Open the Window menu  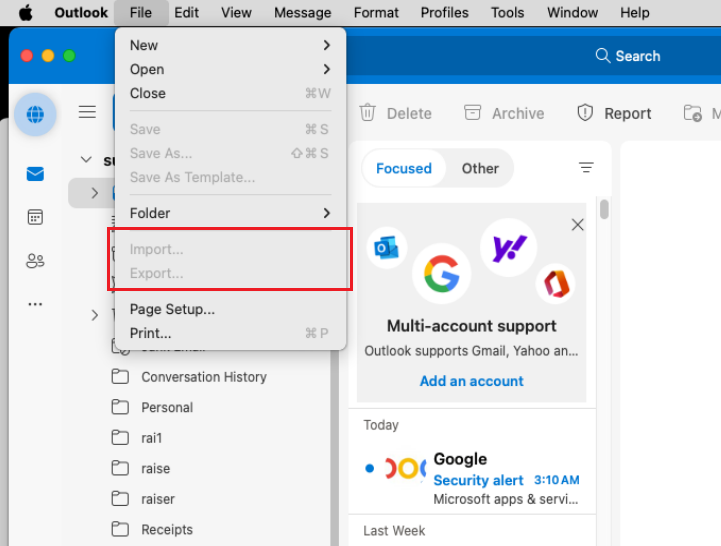(x=572, y=12)
